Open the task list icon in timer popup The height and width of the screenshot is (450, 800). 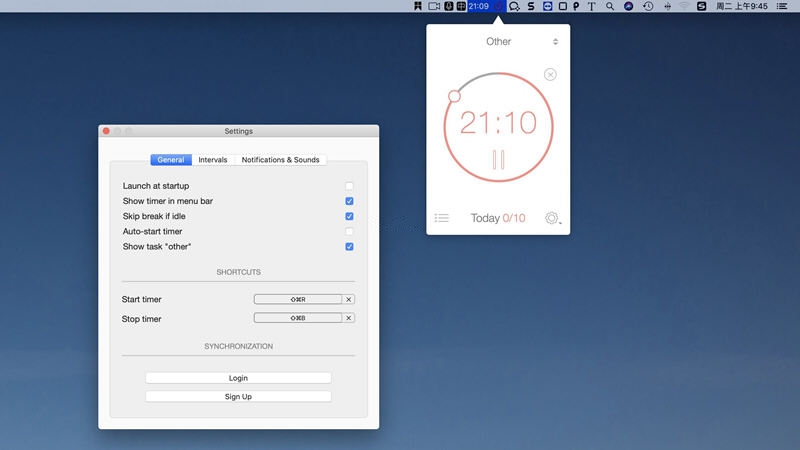click(441, 218)
